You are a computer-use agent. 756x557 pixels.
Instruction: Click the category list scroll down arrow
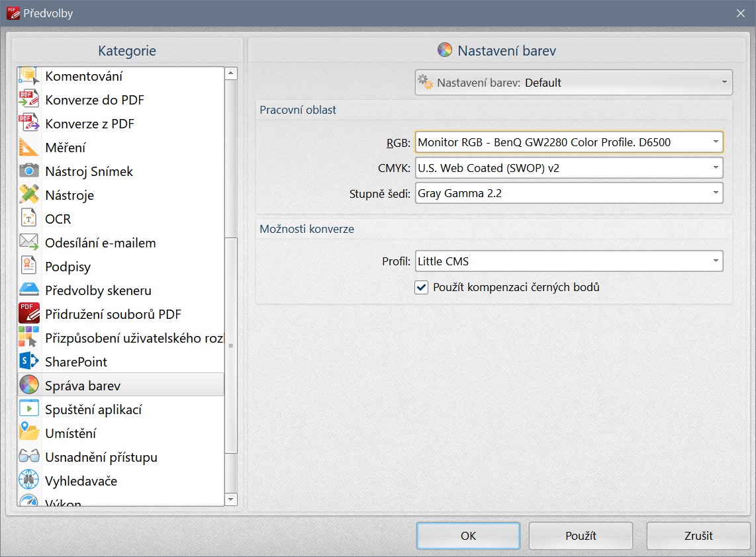tap(231, 499)
